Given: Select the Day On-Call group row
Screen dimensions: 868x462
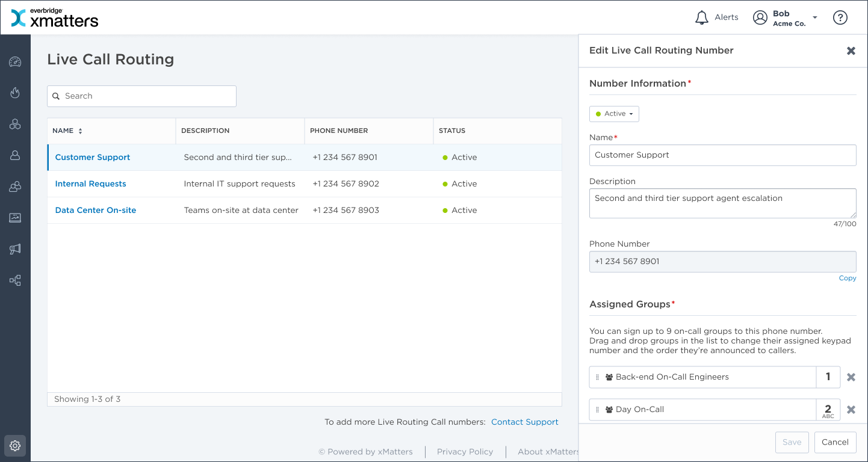Looking at the screenshot, I should (x=702, y=410).
